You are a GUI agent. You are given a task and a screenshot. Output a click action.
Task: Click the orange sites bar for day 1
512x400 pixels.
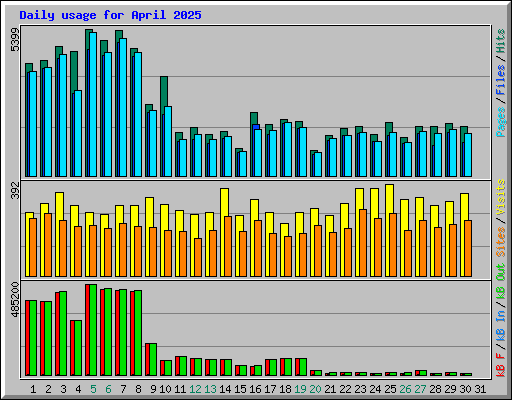coord(33,247)
